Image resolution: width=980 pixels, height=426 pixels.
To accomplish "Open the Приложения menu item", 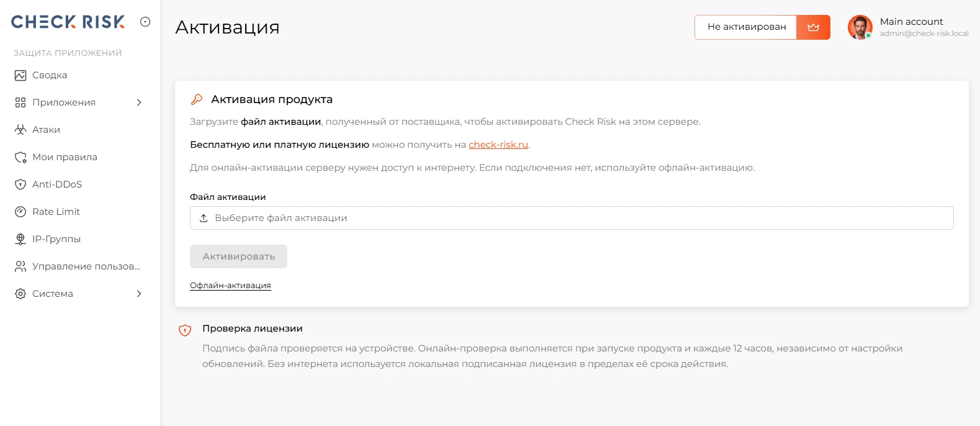I will pos(78,102).
